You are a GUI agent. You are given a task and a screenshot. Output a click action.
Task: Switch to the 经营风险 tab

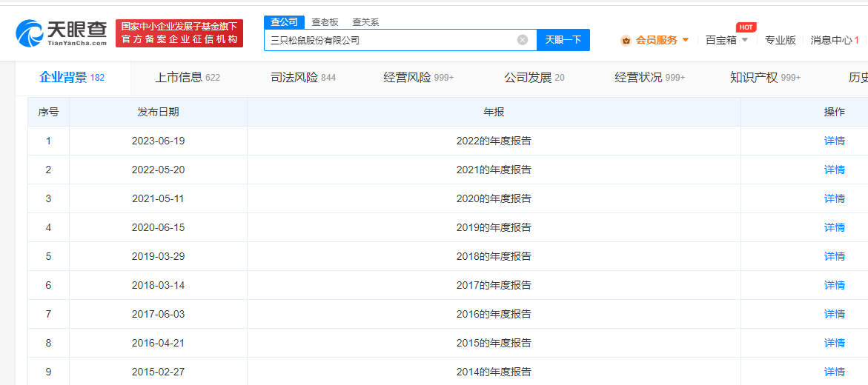[x=419, y=78]
